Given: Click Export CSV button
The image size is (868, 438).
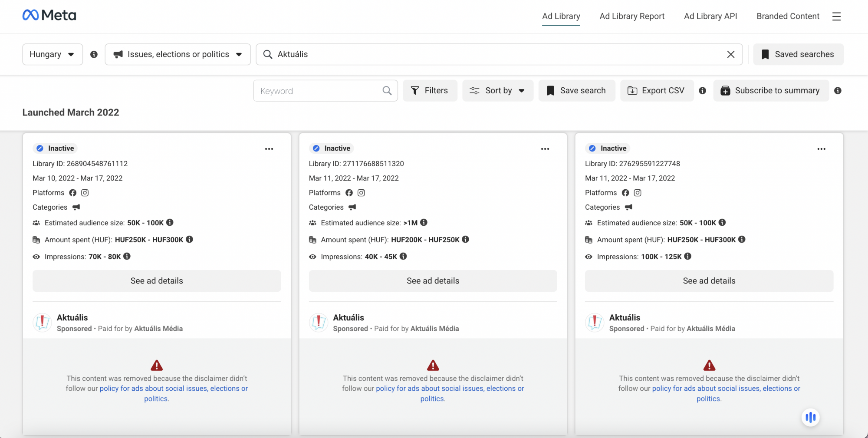Looking at the screenshot, I should point(657,90).
